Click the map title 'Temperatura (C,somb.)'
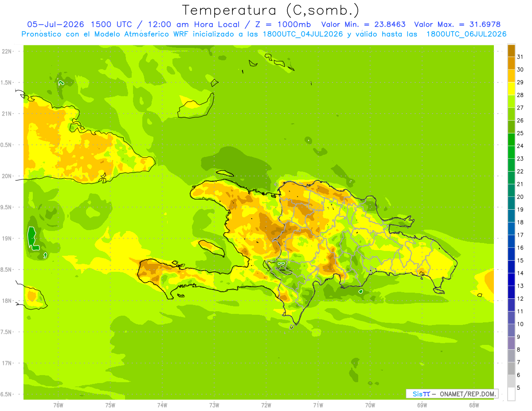This screenshot has width=532, height=411. [x=270, y=10]
